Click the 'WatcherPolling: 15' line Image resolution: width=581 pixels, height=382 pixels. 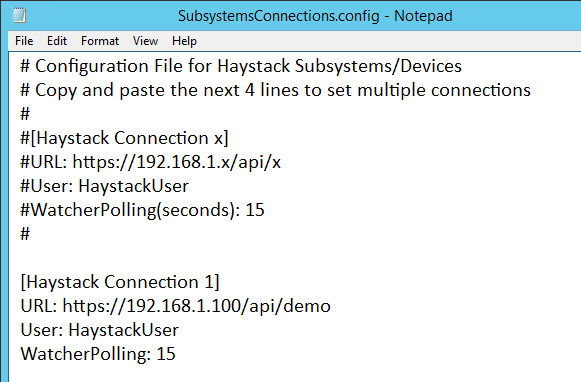pos(98,354)
